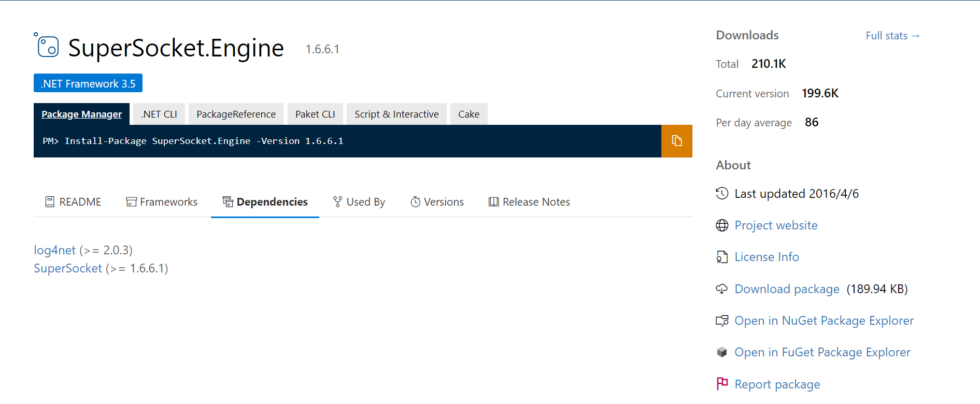This screenshot has width=980, height=404.
Task: Click the Download package link
Action: [787, 289]
